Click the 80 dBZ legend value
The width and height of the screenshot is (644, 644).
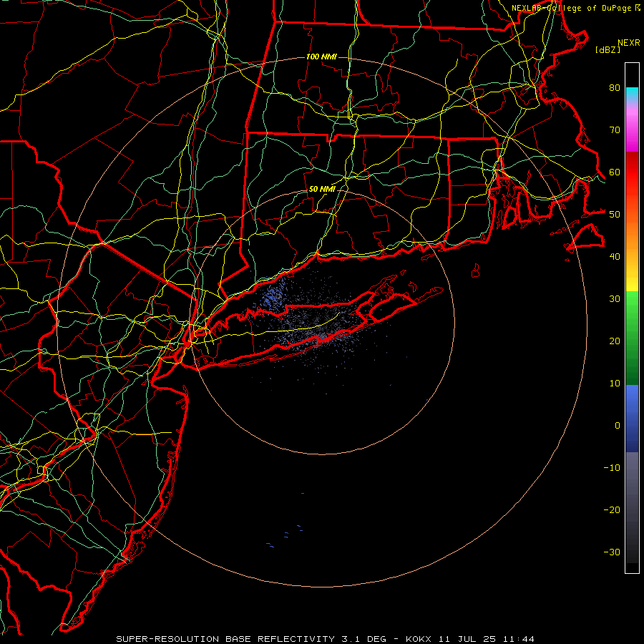tap(615, 88)
